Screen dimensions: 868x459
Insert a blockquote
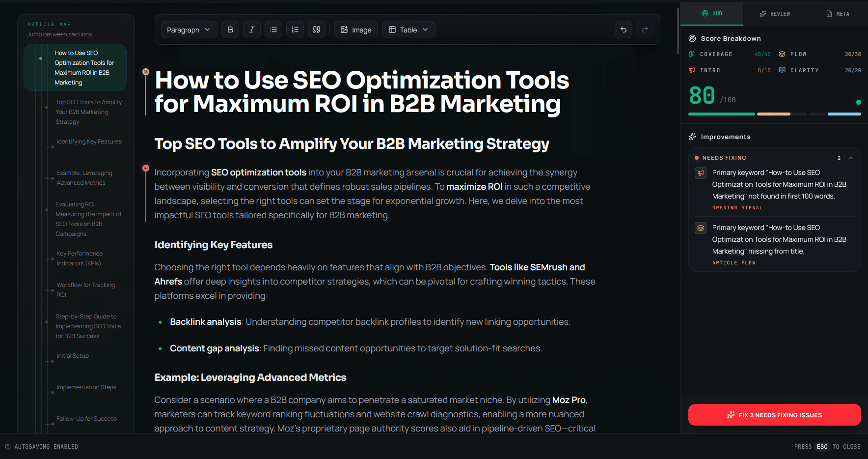[x=317, y=29]
